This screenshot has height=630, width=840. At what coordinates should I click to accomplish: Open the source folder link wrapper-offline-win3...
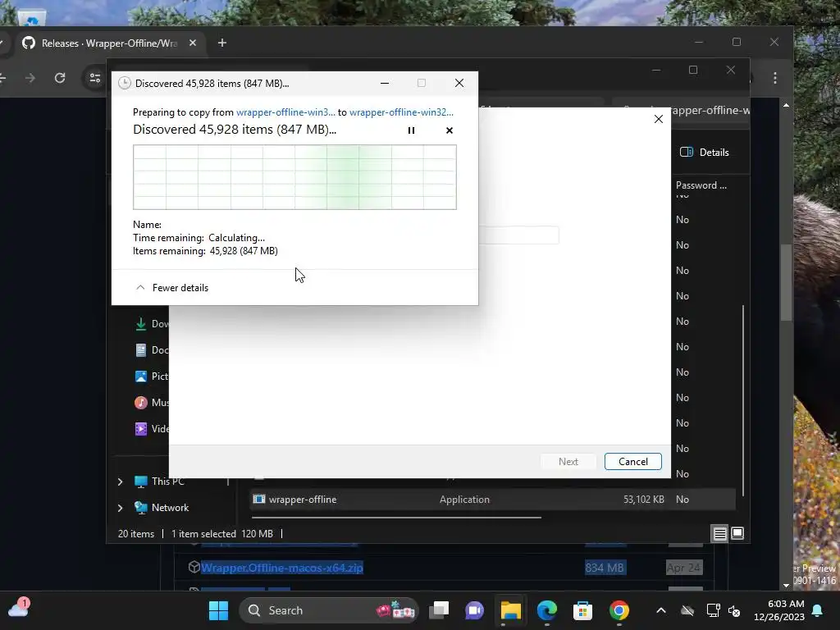pos(285,112)
